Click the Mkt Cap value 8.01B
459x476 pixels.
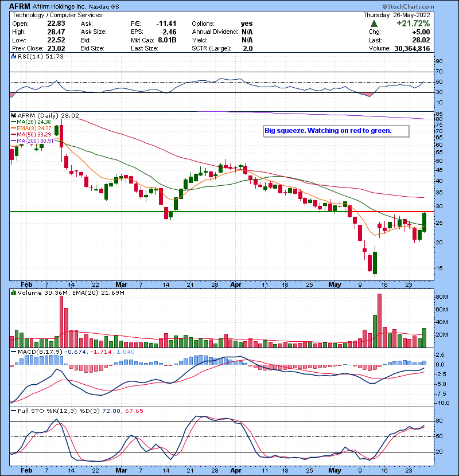(x=167, y=40)
